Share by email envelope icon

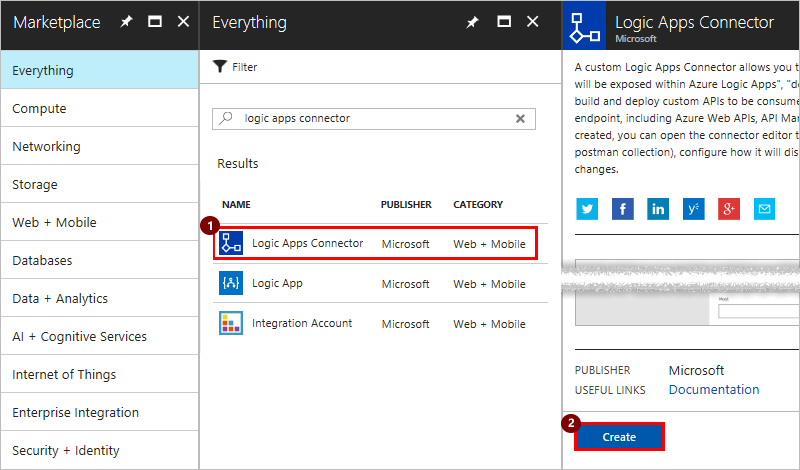pos(764,208)
